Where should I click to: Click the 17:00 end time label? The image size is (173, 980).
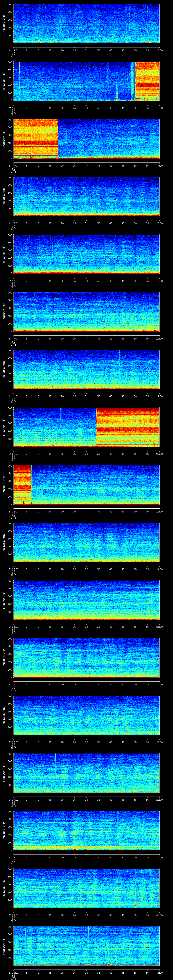(x=159, y=166)
